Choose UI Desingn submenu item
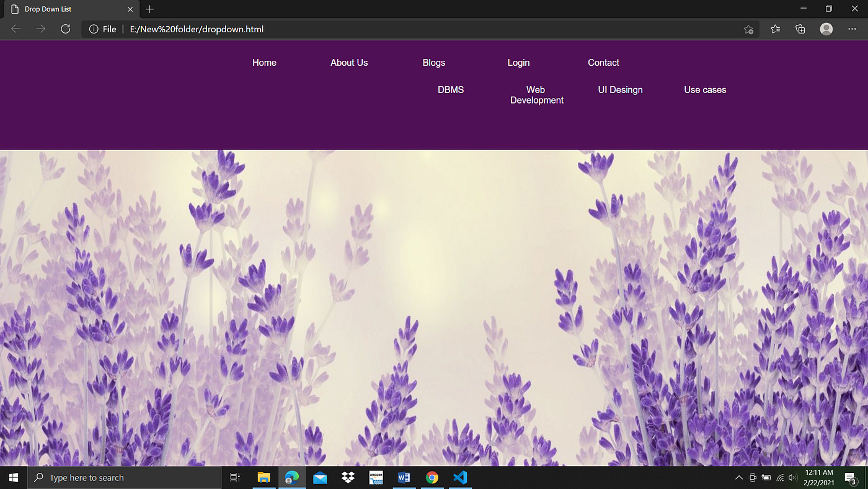This screenshot has width=868, height=489. pyautogui.click(x=620, y=90)
